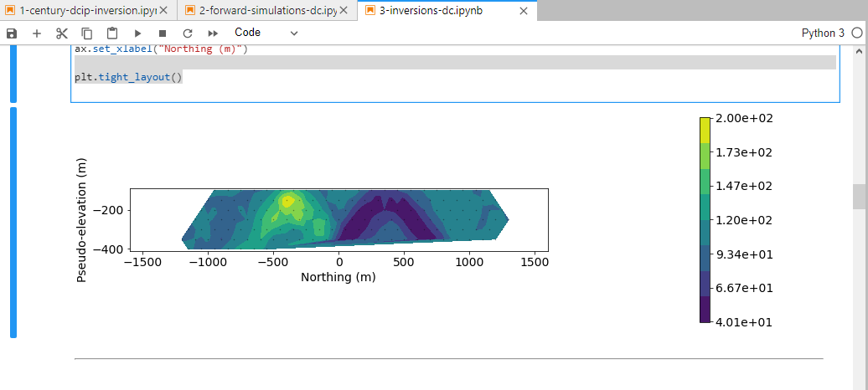Screen dimensions: 868x390
Task: Click the vertical scrollbar thumb
Action: 860,197
